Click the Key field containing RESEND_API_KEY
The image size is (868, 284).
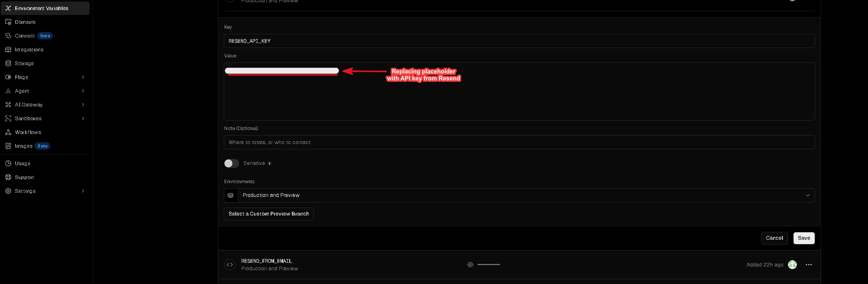tap(519, 41)
